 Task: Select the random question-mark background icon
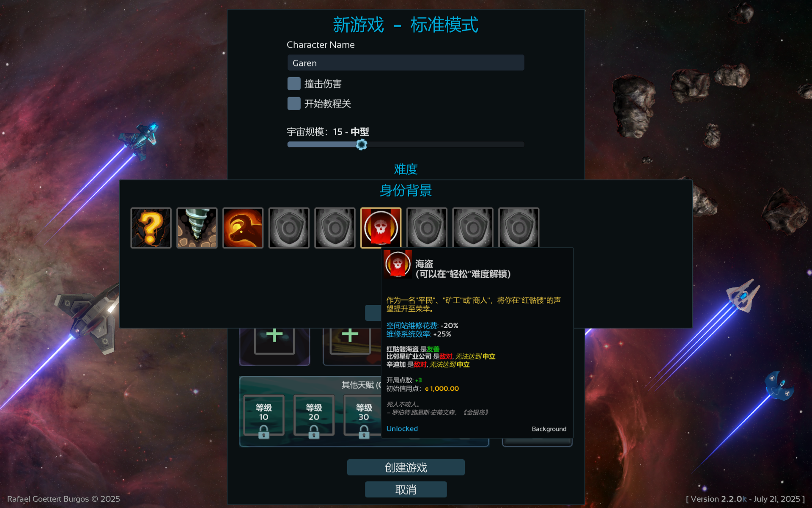point(151,228)
